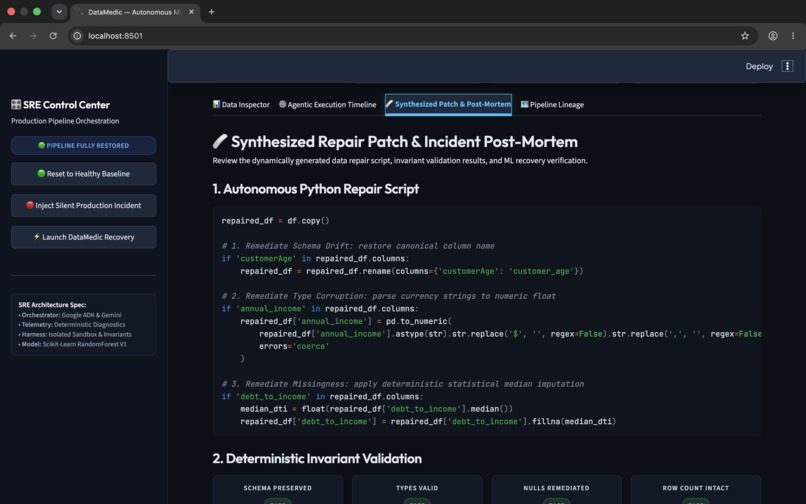Bookmark this page with star icon
This screenshot has height=504, width=806.
[745, 36]
